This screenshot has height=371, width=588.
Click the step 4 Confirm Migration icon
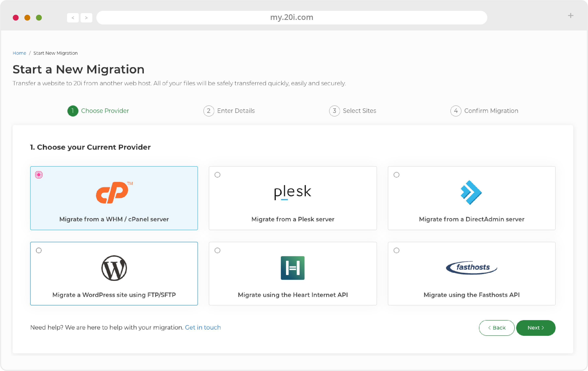(x=455, y=111)
